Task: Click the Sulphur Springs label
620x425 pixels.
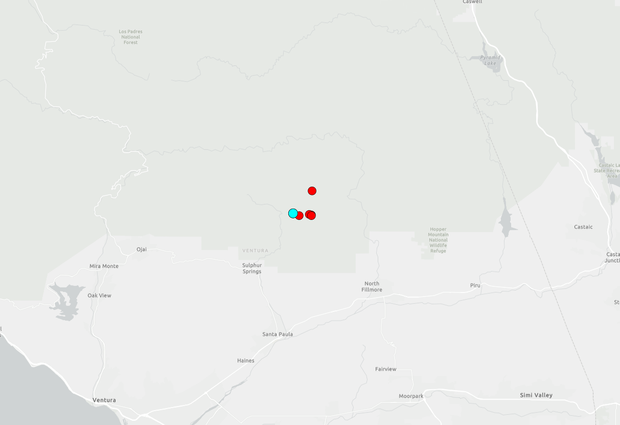Action: tap(252, 268)
